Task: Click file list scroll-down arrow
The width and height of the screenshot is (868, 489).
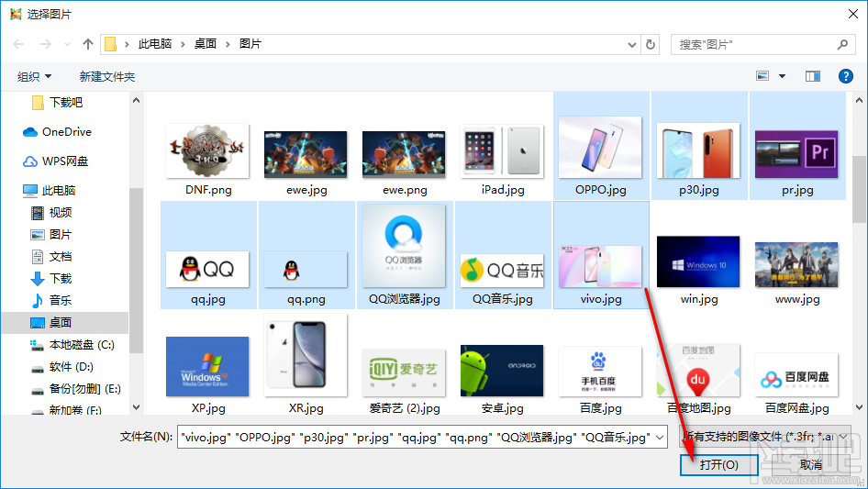Action: (x=859, y=407)
